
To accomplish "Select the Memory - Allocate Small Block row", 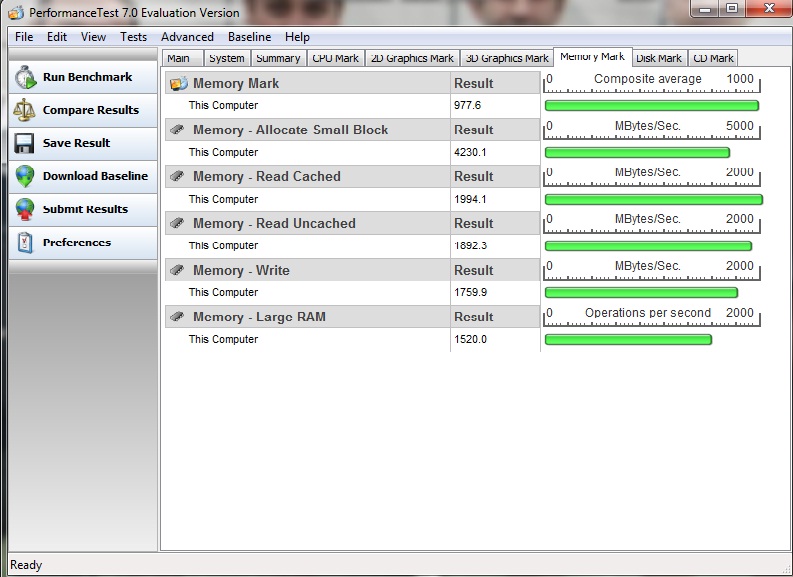I will click(x=290, y=130).
